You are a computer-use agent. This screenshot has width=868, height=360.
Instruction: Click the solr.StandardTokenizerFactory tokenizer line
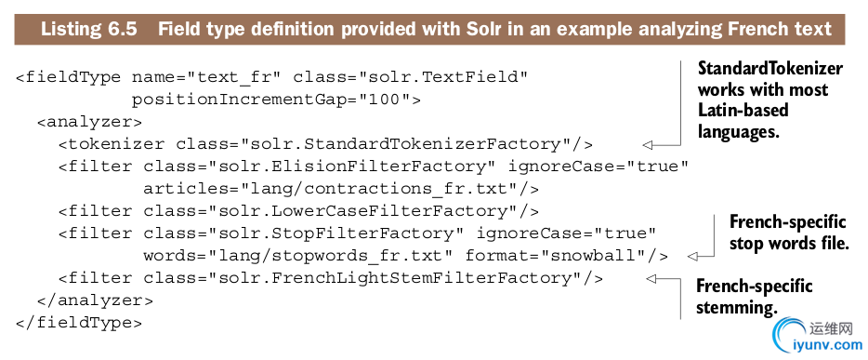click(325, 144)
